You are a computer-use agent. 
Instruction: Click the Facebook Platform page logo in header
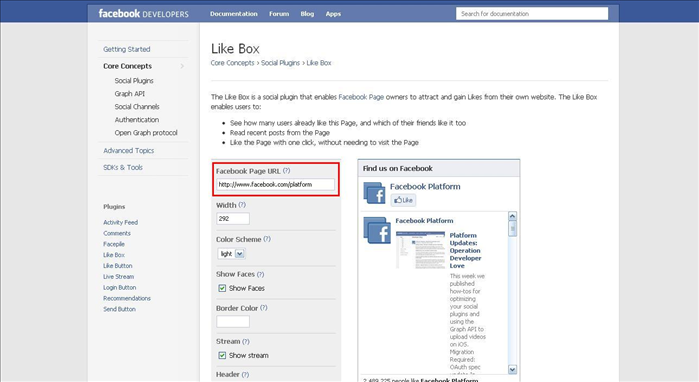pos(374,193)
